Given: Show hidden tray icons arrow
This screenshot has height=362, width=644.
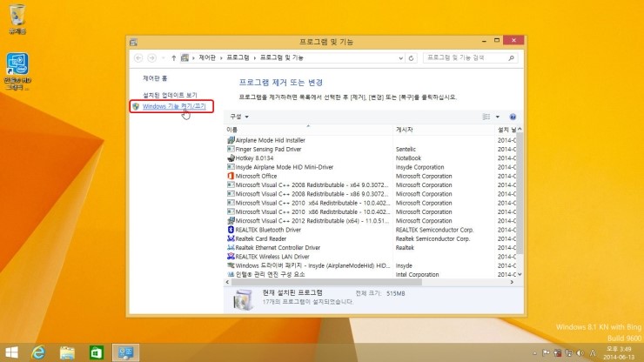Looking at the screenshot, I should click(534, 353).
